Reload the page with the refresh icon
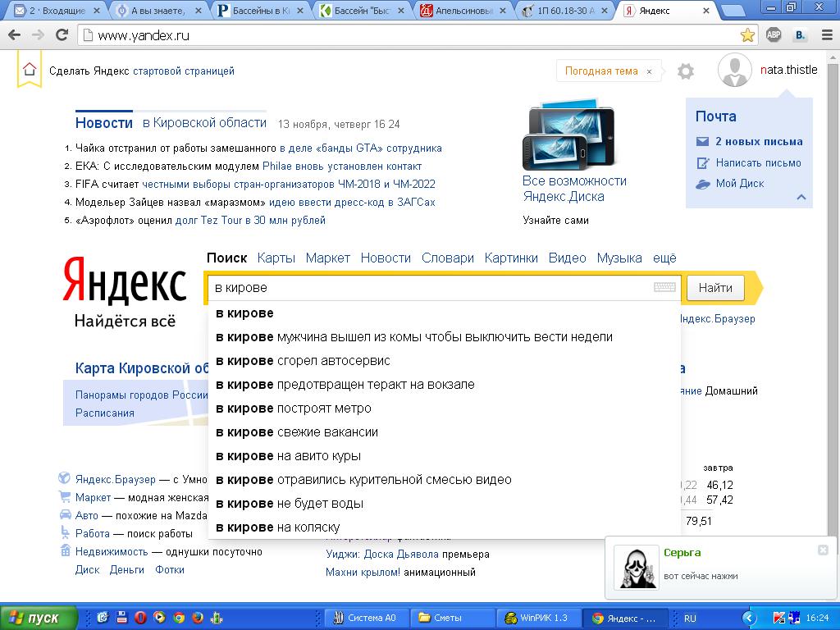 (x=62, y=34)
